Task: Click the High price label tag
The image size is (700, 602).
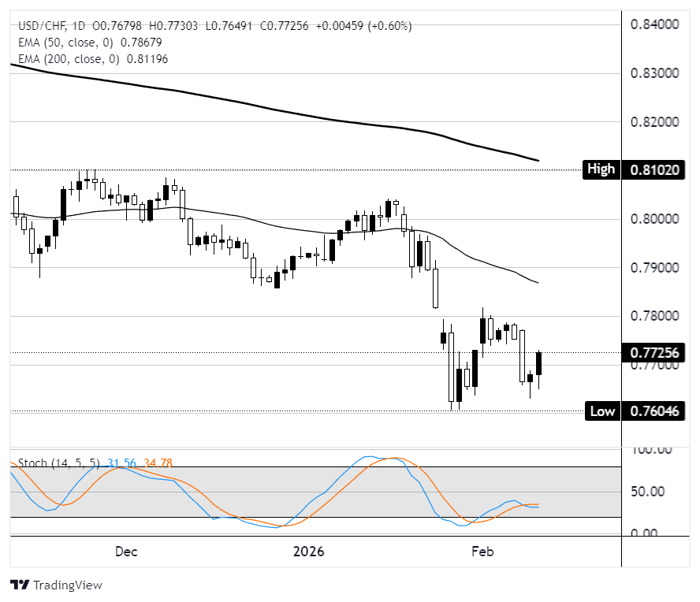Action: [x=601, y=169]
